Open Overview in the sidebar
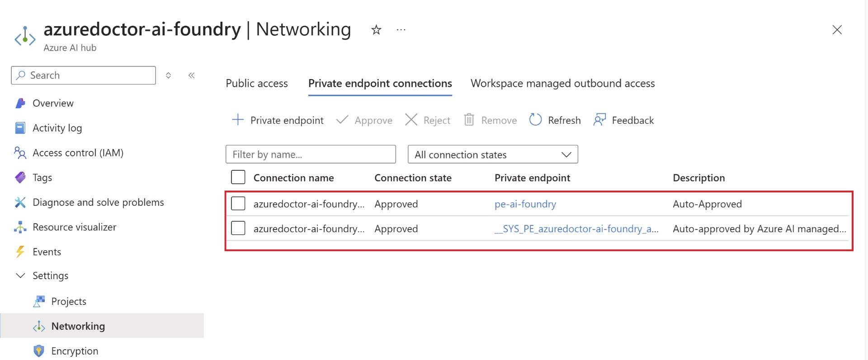Viewport: 868px width, 360px height. pos(53,103)
